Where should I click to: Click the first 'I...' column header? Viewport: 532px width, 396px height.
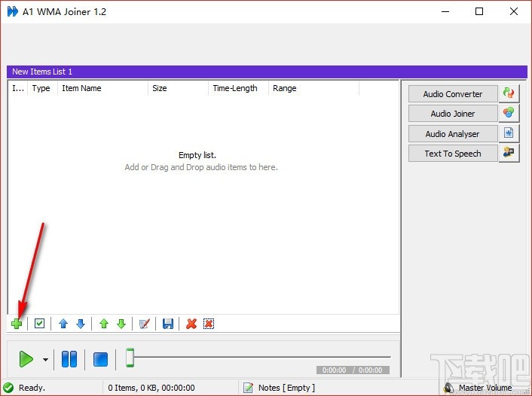(x=18, y=88)
